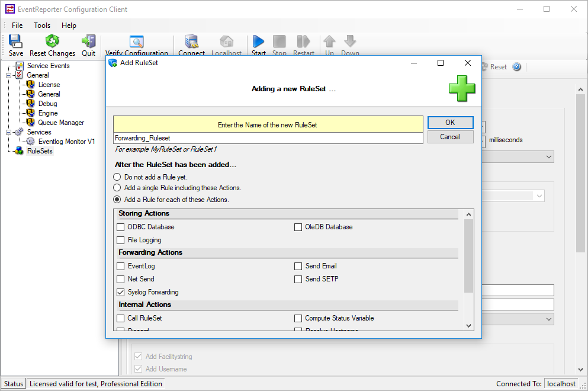
Task: Open the File menu
Action: 17,25
